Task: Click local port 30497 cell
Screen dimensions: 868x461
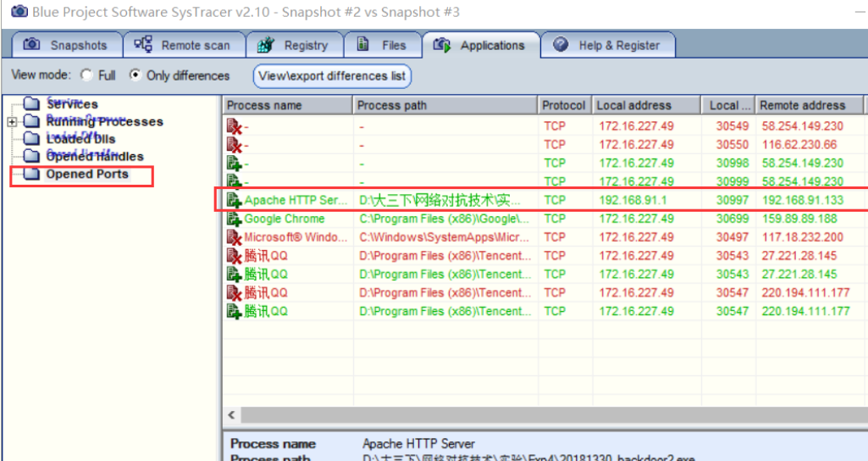Action: (732, 237)
